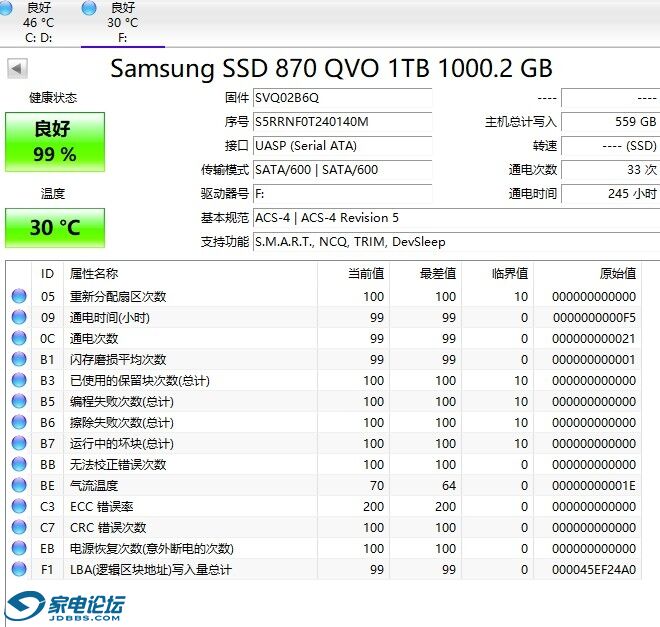Click the 属性名称 column header

point(190,274)
